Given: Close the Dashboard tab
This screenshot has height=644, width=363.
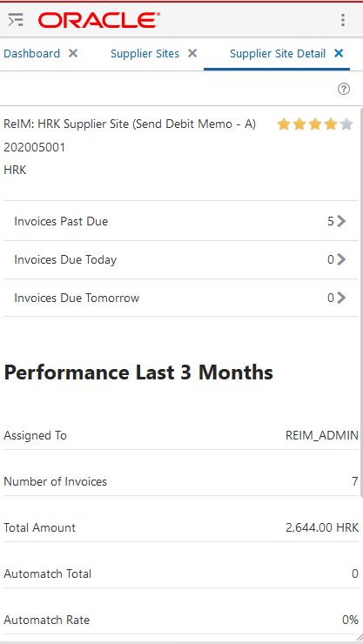Looking at the screenshot, I should (x=73, y=53).
